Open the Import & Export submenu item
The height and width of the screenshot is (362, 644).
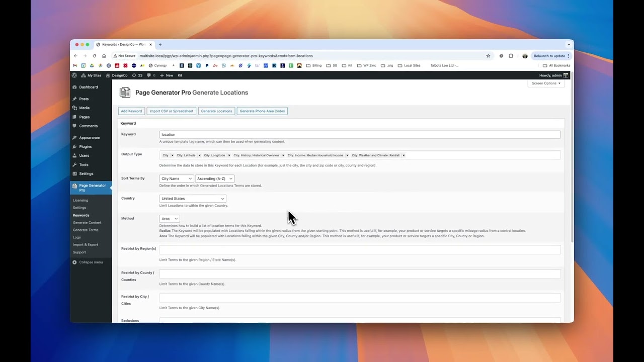tap(86, 245)
